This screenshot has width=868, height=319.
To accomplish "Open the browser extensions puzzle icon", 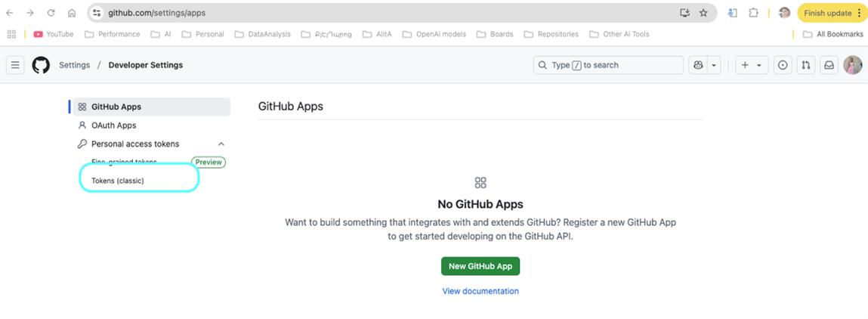I will [x=753, y=13].
